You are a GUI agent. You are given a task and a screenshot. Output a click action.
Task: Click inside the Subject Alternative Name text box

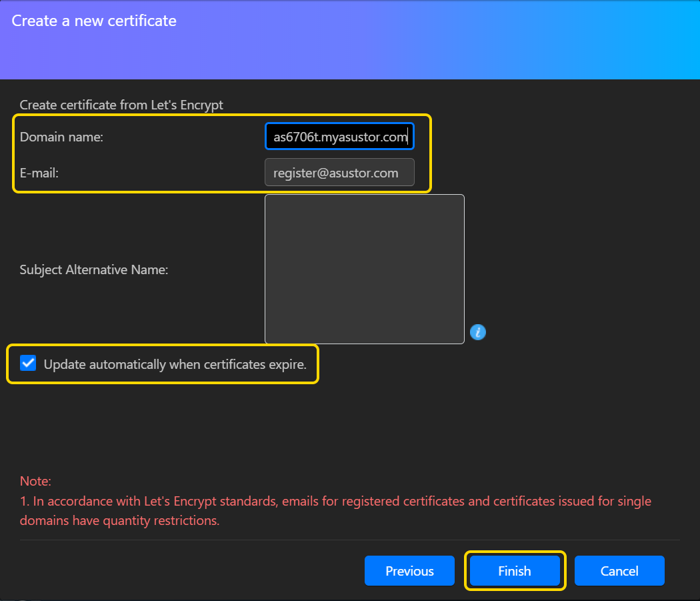click(x=364, y=269)
